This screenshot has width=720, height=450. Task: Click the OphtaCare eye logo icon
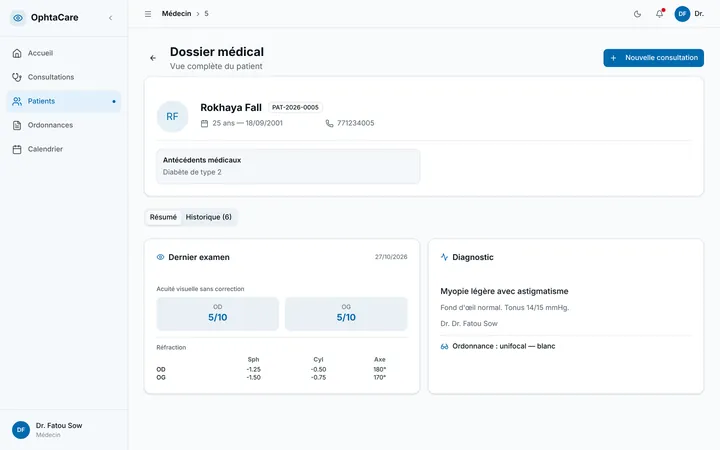pyautogui.click(x=18, y=18)
